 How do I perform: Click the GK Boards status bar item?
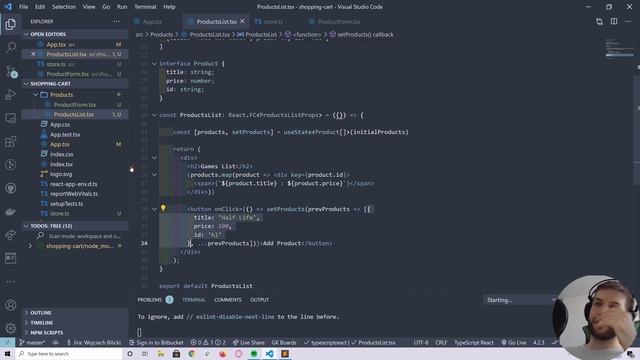click(284, 342)
